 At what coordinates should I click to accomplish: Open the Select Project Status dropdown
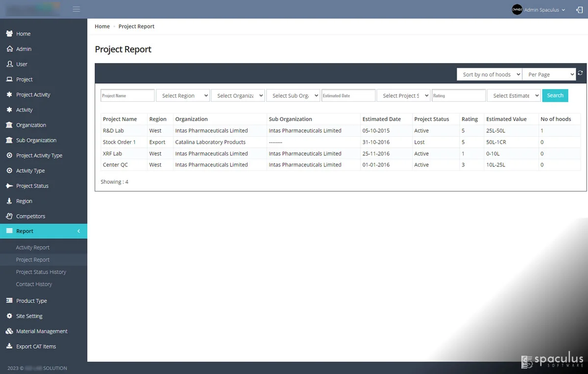403,95
